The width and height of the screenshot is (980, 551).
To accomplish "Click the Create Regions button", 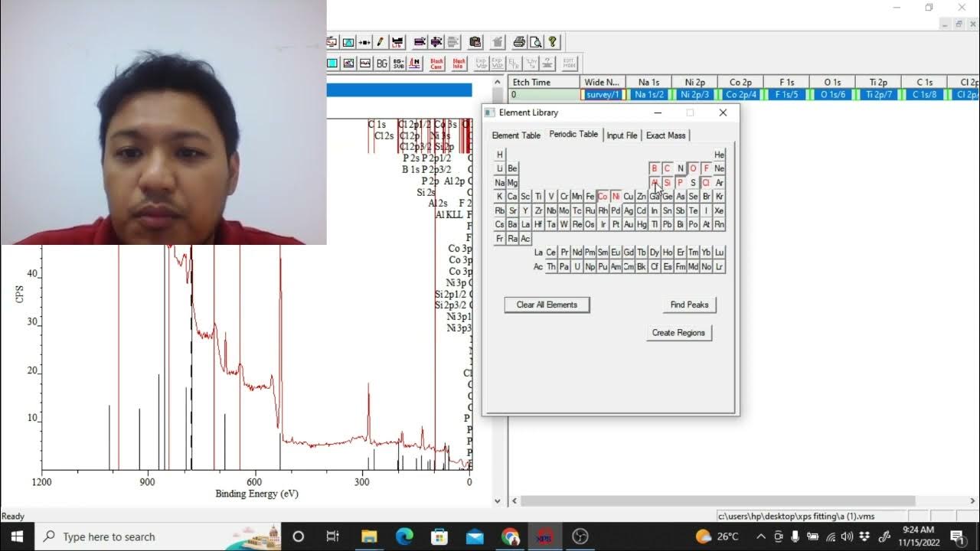I will coord(678,333).
